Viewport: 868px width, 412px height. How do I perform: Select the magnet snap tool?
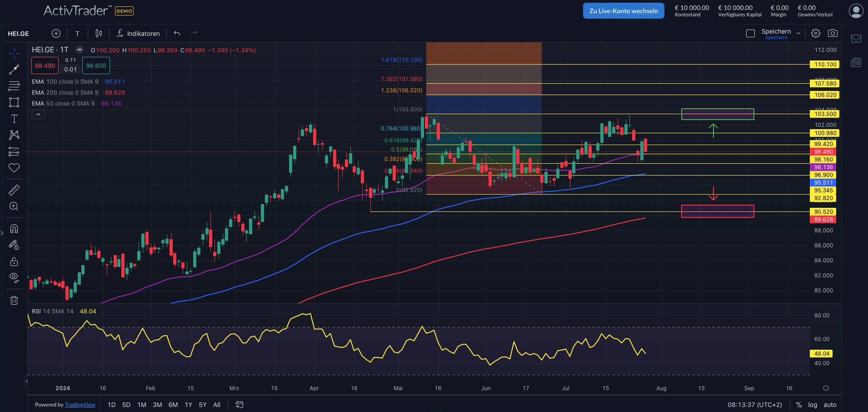click(x=14, y=229)
